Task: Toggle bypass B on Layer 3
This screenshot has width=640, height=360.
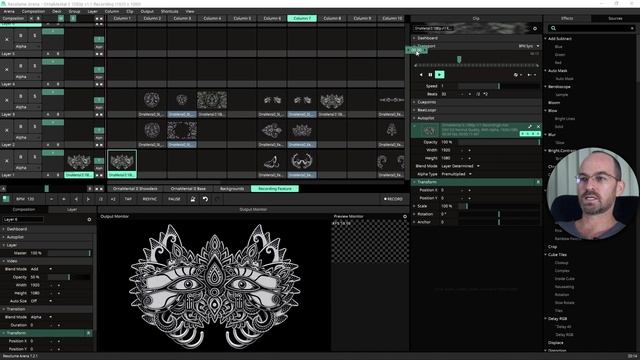Action: coord(21,97)
